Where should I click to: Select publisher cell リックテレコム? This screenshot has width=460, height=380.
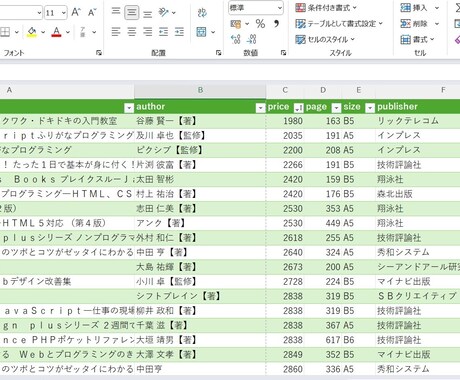click(x=418, y=121)
